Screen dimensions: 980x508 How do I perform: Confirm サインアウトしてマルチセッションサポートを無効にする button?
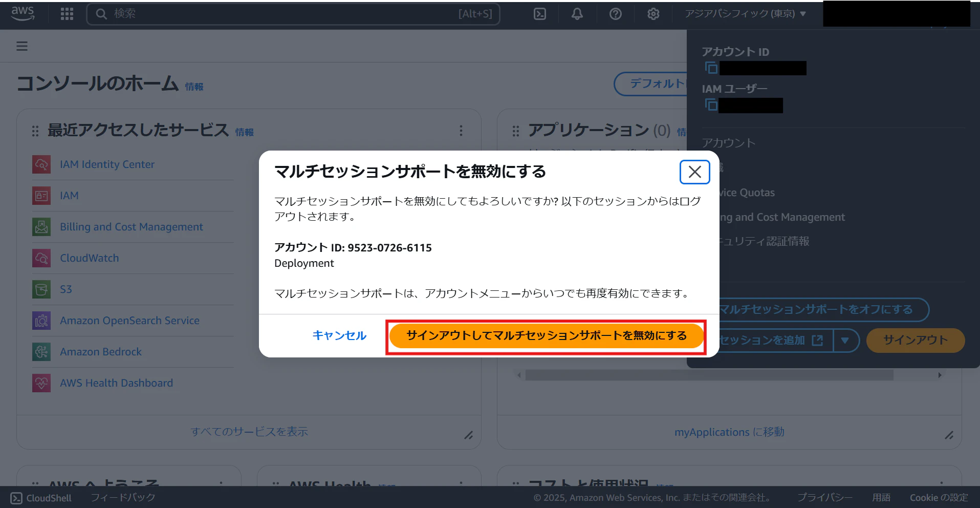pos(546,336)
